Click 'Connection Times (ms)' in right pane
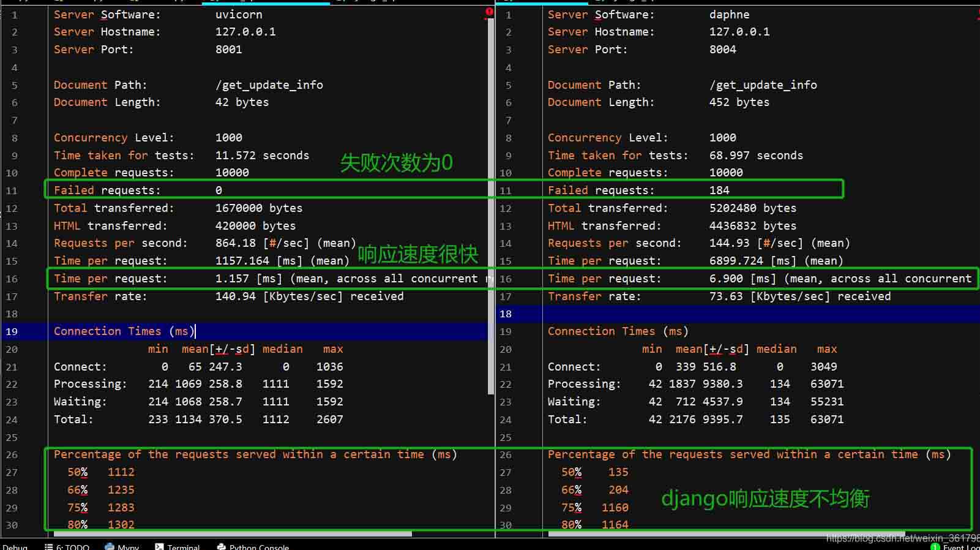Image resolution: width=980 pixels, height=550 pixels. (x=618, y=331)
